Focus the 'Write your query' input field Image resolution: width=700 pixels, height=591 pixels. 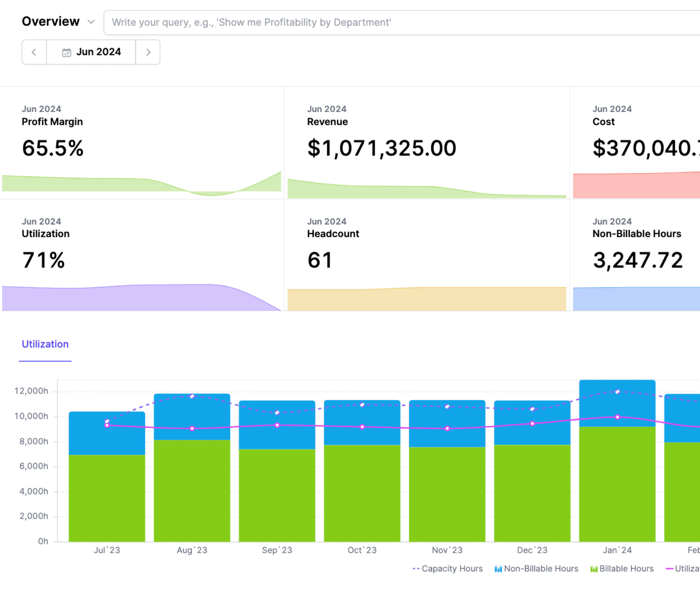402,23
